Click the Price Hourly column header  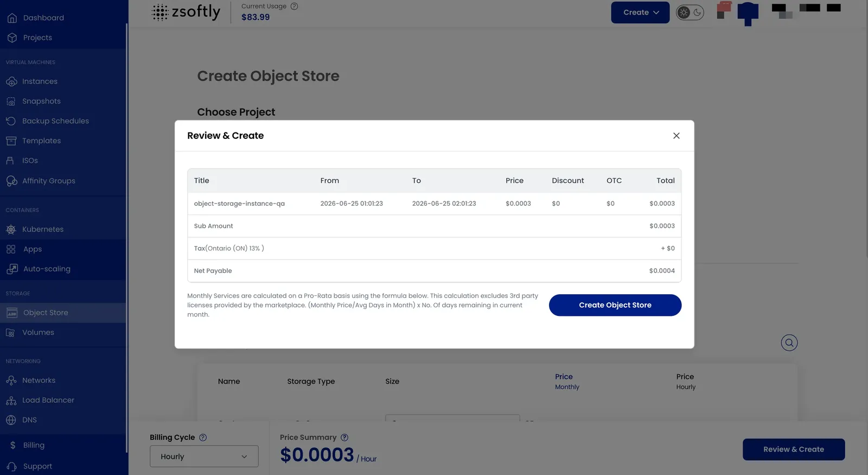pyautogui.click(x=686, y=382)
